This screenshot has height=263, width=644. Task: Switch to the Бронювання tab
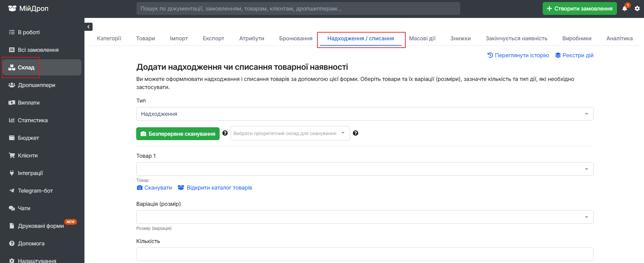(296, 39)
